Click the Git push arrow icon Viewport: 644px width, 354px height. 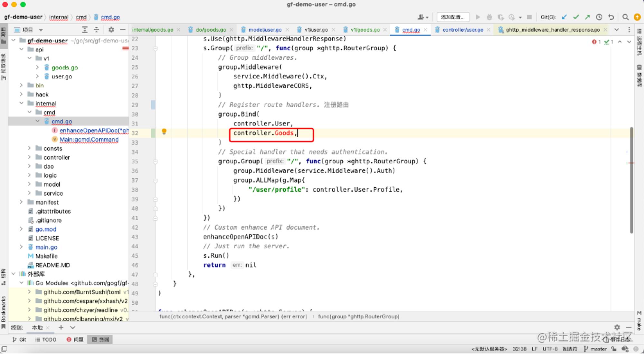[x=588, y=17]
